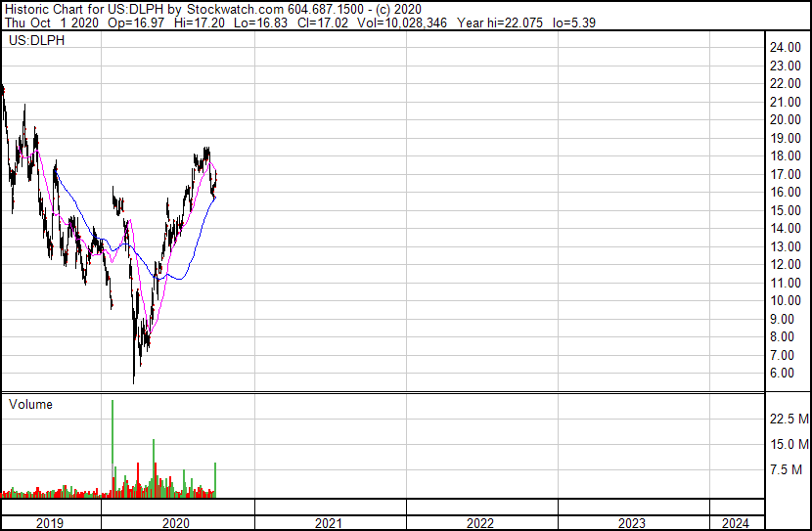Click the 22.5 M volume axis label
This screenshot has height=531, width=812.
[x=789, y=420]
